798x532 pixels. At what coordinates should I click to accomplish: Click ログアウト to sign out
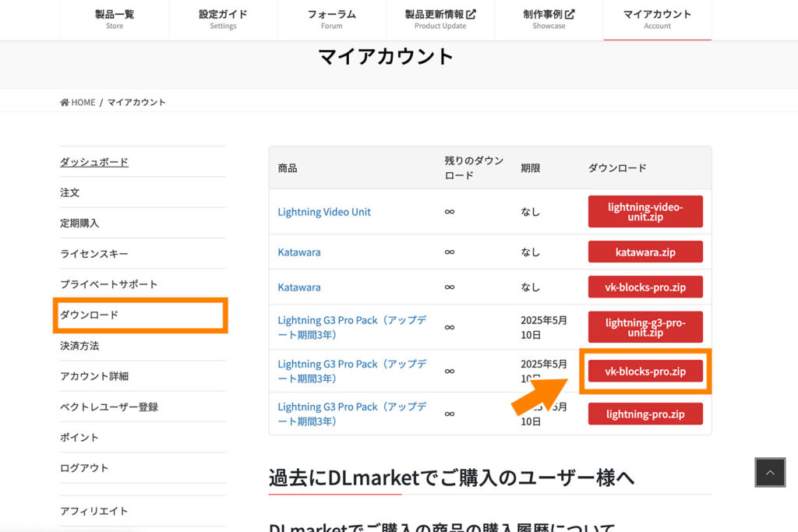pos(82,467)
